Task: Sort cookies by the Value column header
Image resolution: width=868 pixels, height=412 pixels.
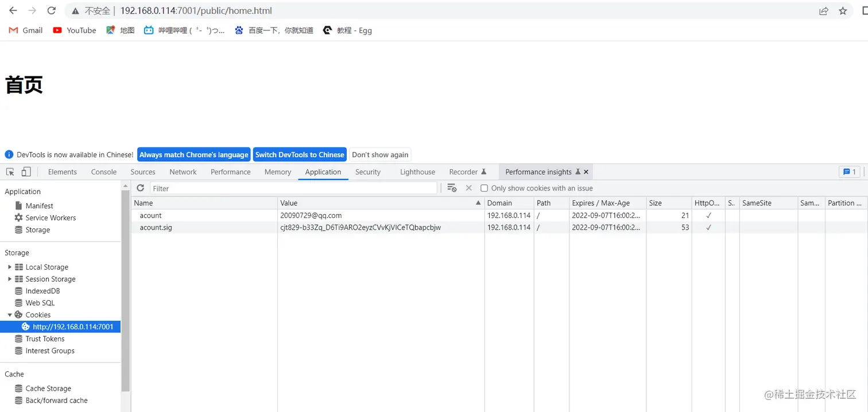Action: pos(381,203)
